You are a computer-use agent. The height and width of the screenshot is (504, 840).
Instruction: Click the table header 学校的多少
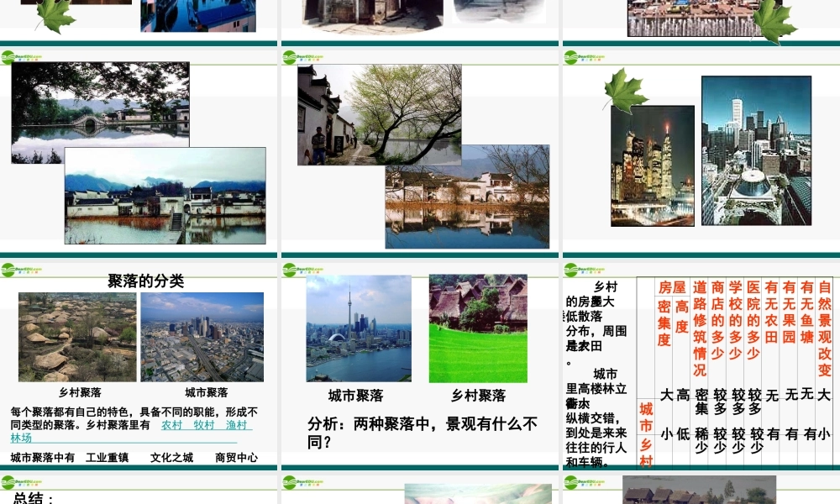click(736, 320)
